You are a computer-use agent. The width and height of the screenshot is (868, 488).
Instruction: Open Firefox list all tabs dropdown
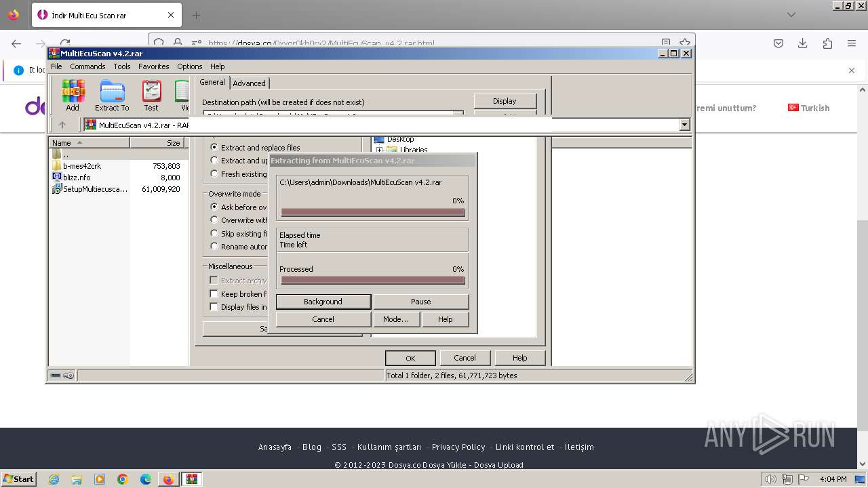pyautogui.click(x=791, y=15)
